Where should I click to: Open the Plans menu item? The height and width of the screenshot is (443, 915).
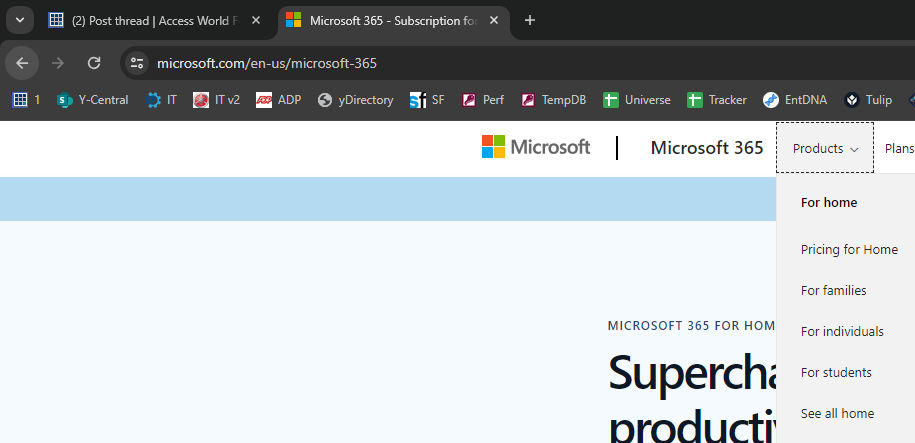point(899,148)
